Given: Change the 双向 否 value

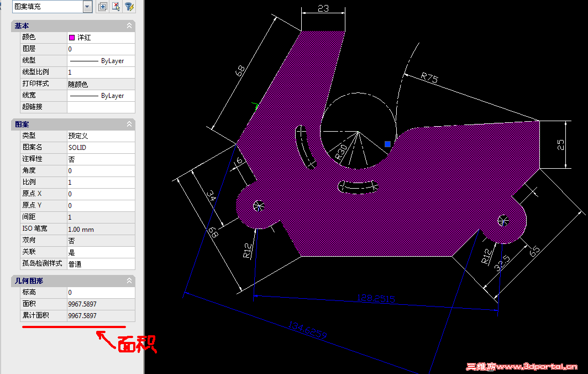Looking at the screenshot, I should 101,240.
